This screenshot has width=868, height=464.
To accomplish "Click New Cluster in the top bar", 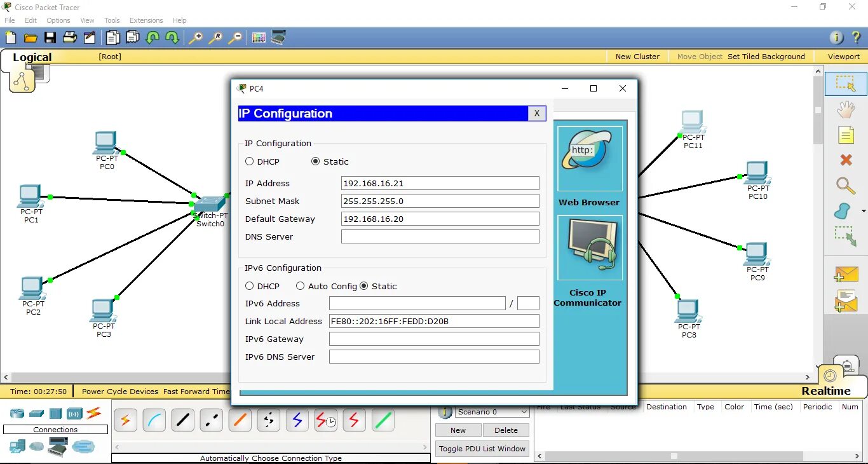I will [x=637, y=57].
